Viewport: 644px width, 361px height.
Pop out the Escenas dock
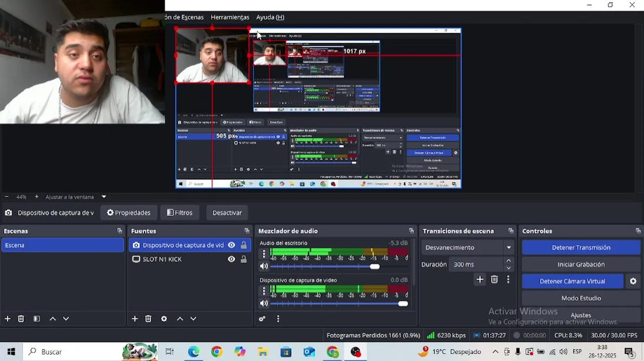119,231
